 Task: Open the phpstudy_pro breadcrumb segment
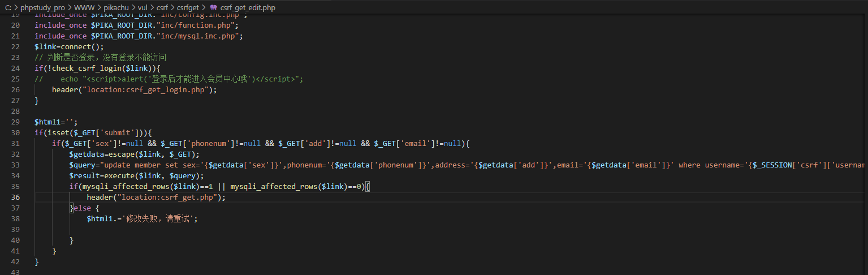point(42,8)
